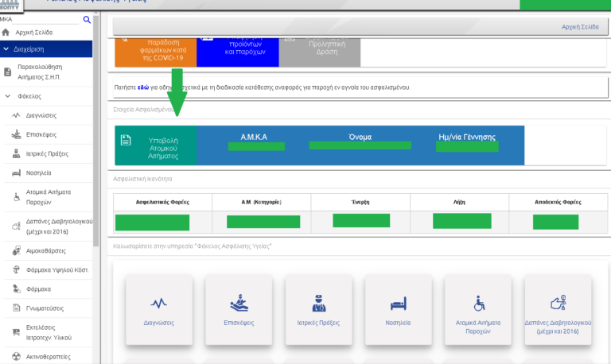Open Δαπάνες Διαβητολογικού card icon
The image size is (611, 364).
pos(558,304)
